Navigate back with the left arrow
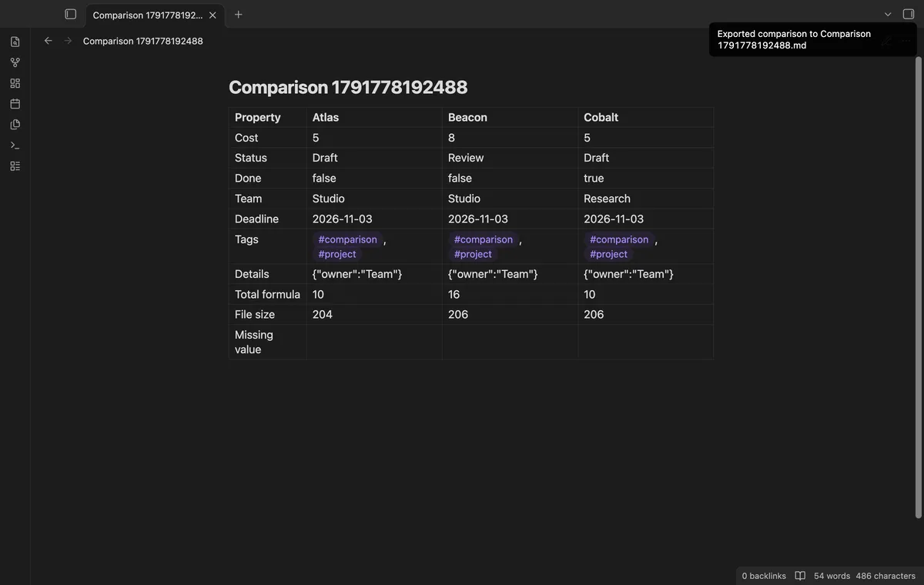 click(x=48, y=41)
